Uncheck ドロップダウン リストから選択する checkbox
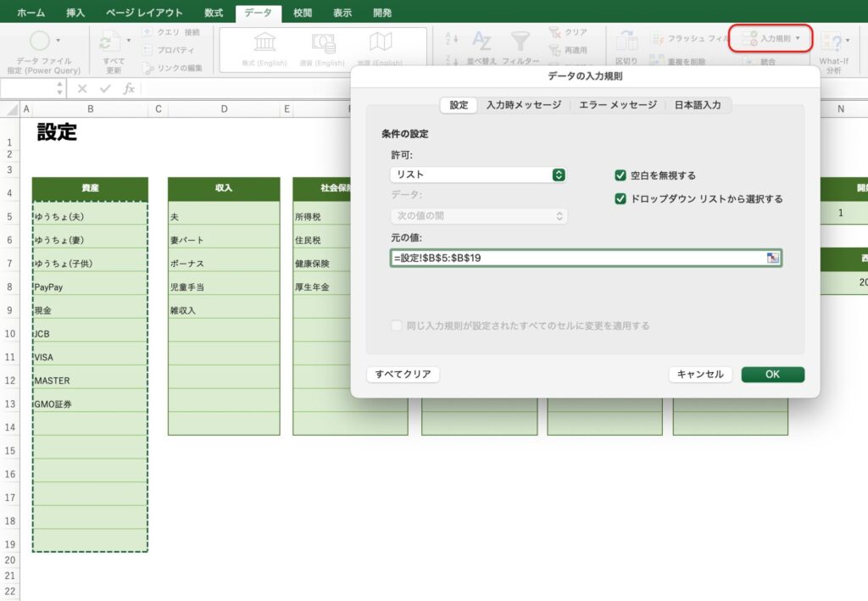Viewport: 868px width, 601px height. pyautogui.click(x=620, y=199)
